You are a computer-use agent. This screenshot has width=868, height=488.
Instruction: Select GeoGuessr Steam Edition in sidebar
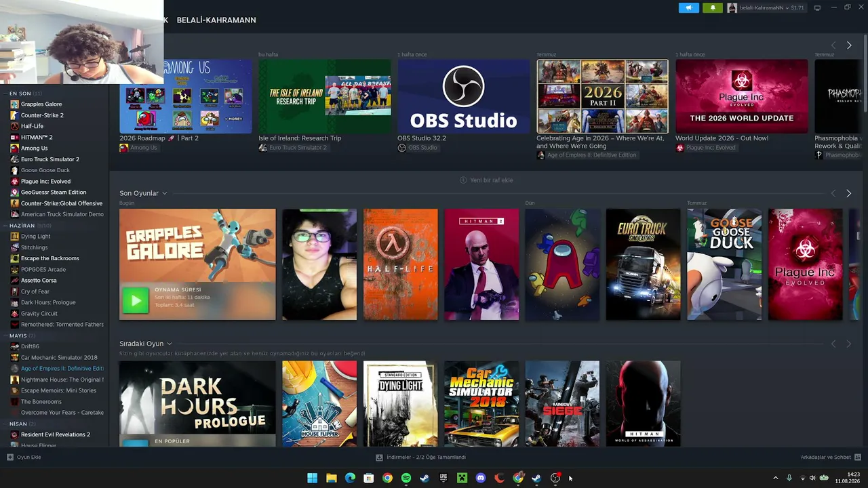click(54, 192)
